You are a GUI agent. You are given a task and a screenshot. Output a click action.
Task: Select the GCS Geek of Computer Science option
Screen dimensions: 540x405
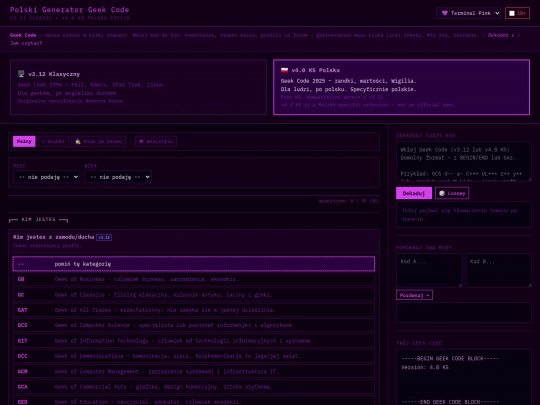click(x=194, y=325)
